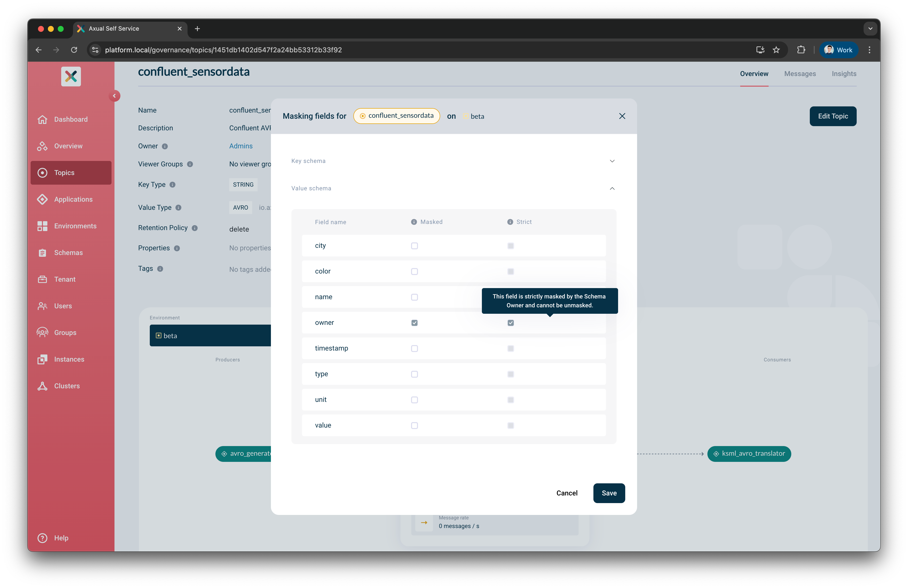
Task: Open the Help question mark icon
Action: [42, 538]
